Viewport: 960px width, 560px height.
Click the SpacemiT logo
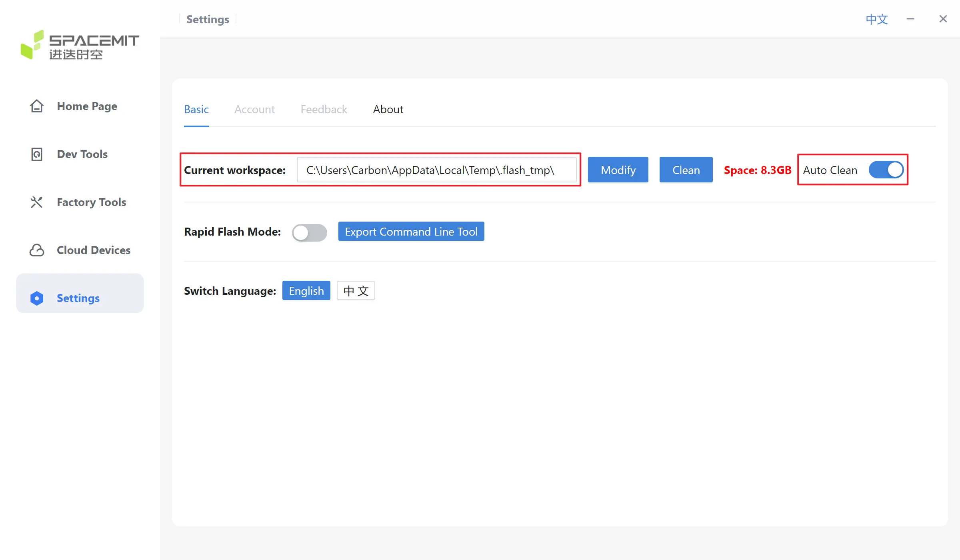80,45
